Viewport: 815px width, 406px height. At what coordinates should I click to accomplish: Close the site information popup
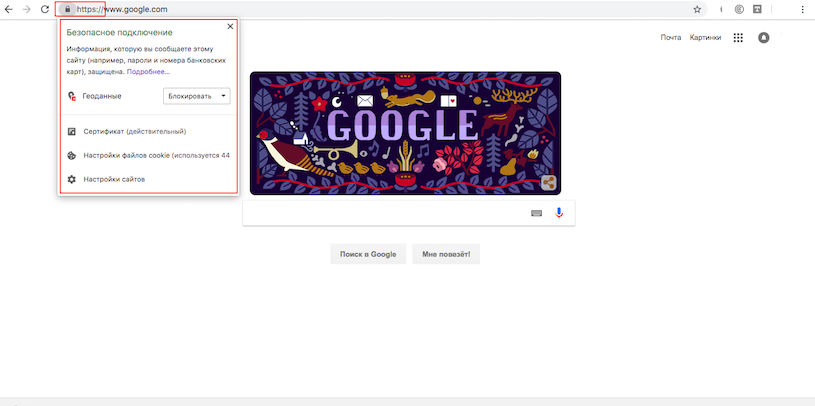pos(230,27)
